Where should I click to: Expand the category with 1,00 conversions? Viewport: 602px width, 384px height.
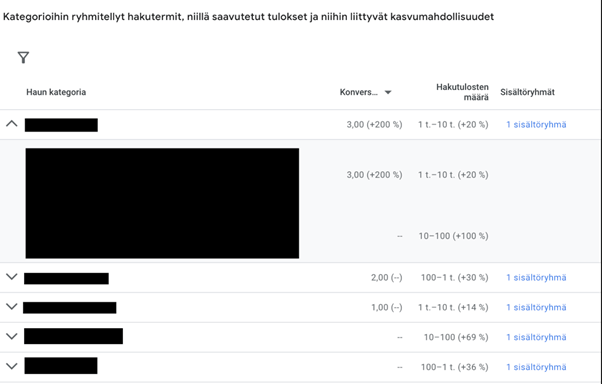12,307
